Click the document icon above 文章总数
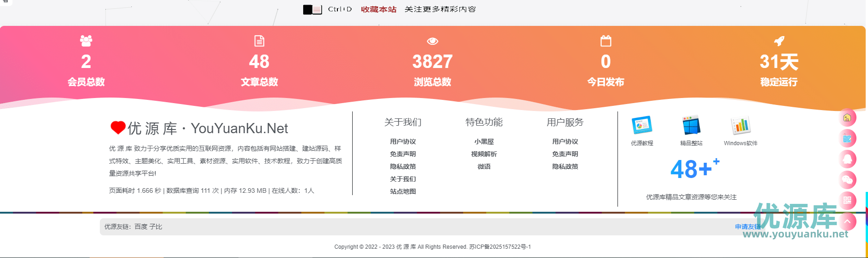The width and height of the screenshot is (868, 258). [x=259, y=41]
